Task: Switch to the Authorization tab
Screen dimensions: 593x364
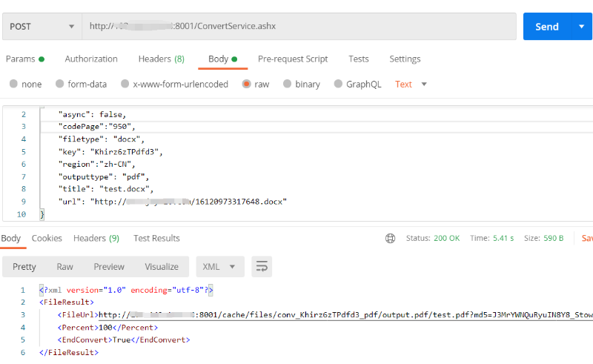Action: 91,59
